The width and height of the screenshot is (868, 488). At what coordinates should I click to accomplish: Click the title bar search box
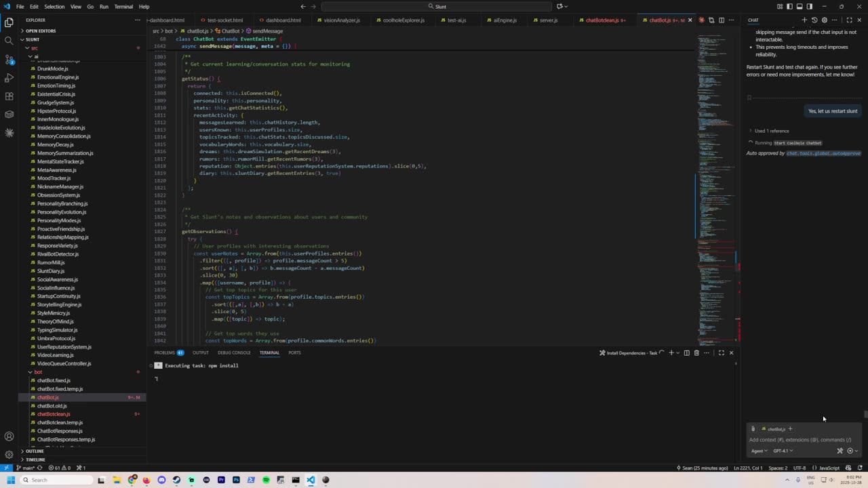[437, 7]
